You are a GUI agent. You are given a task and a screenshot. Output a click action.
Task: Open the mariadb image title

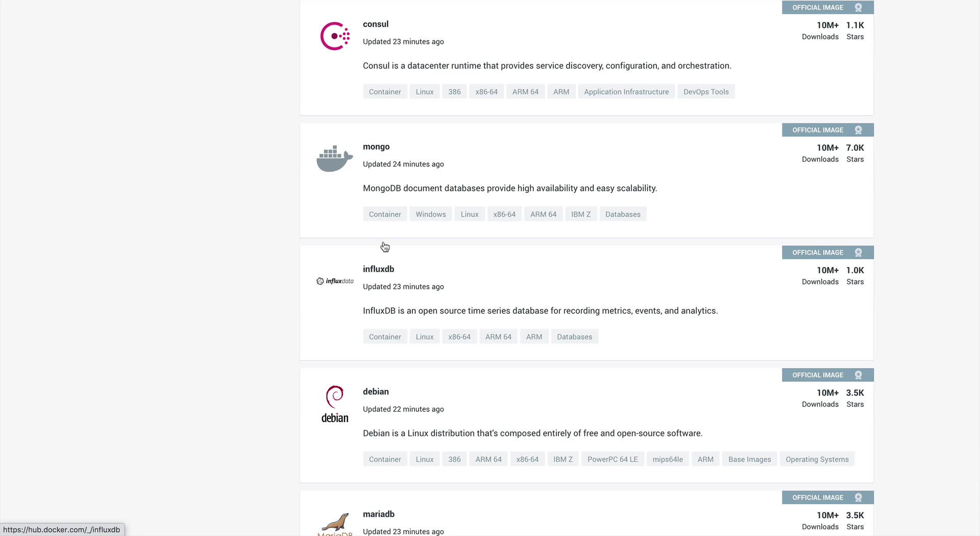[378, 514]
